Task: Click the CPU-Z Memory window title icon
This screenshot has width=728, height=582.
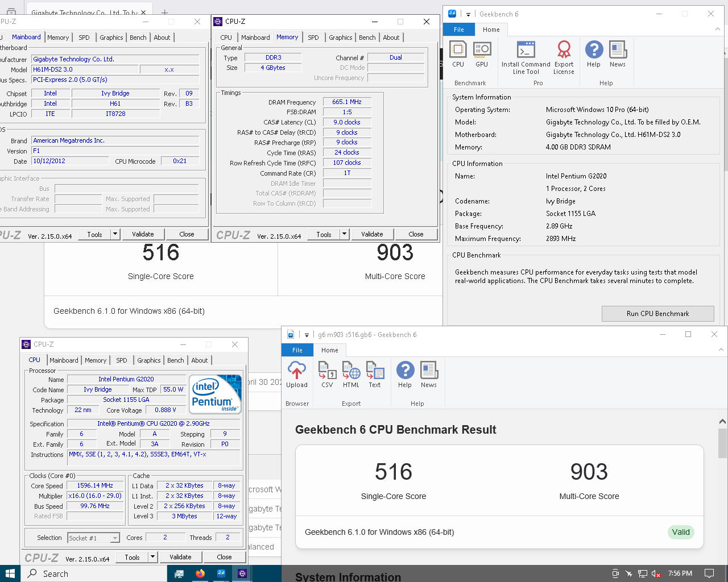Action: [x=218, y=22]
